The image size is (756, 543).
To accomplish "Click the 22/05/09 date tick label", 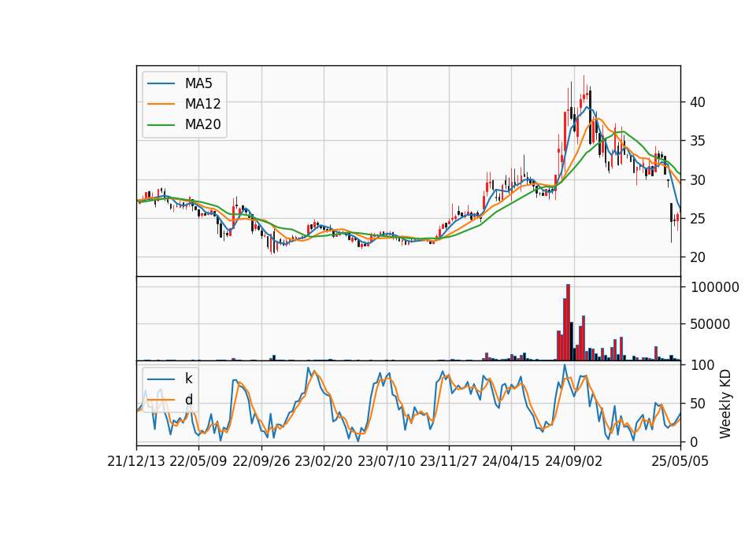I will coord(198,461).
